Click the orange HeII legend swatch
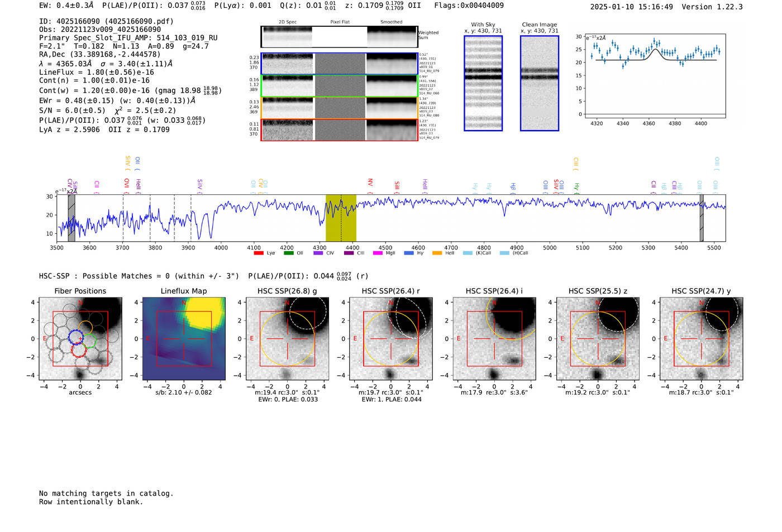Viewport: 782px width, 532px height. click(437, 253)
